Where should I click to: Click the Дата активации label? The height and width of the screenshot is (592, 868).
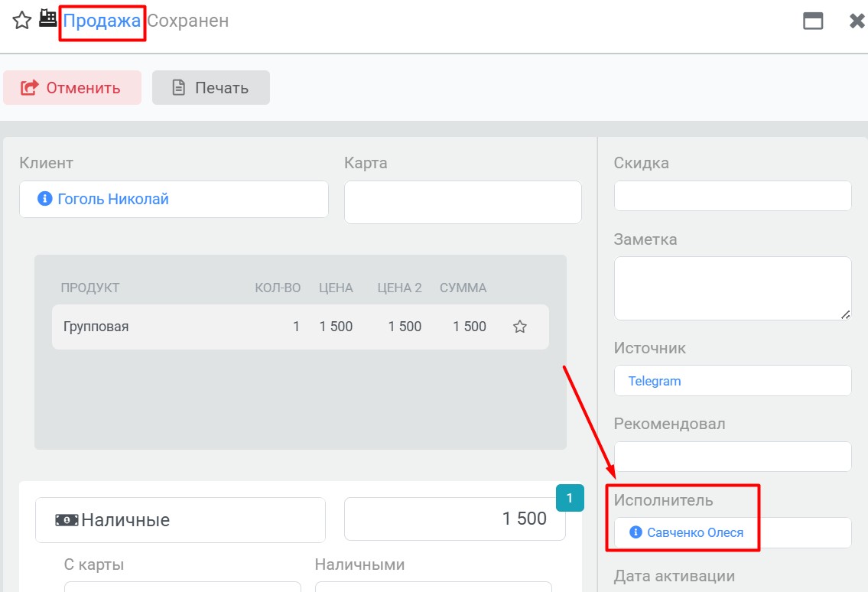click(675, 576)
